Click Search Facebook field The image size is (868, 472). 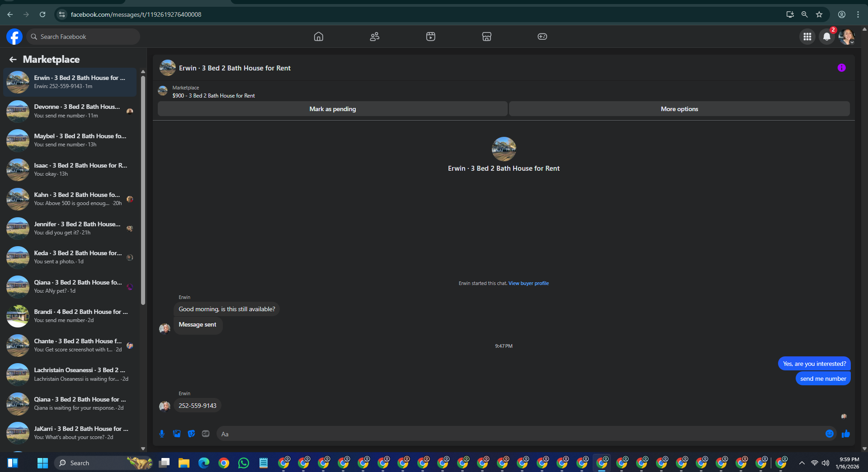click(83, 37)
